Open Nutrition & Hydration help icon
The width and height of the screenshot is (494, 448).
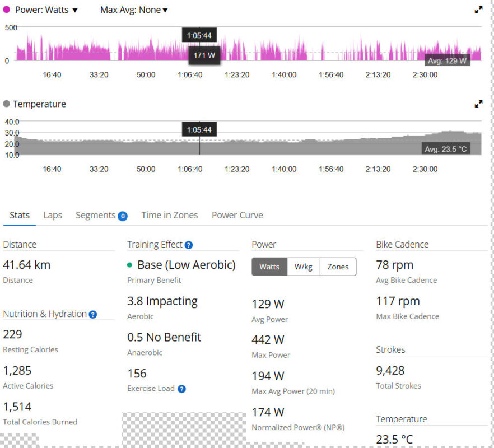pos(92,314)
